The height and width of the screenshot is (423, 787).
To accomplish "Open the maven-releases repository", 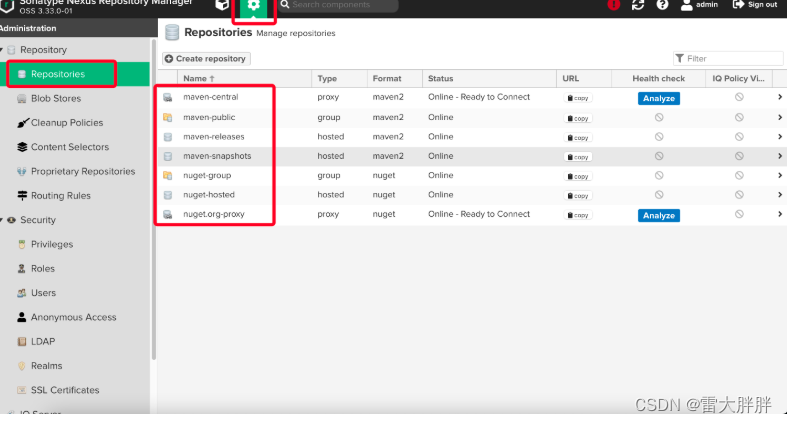I will click(x=214, y=136).
